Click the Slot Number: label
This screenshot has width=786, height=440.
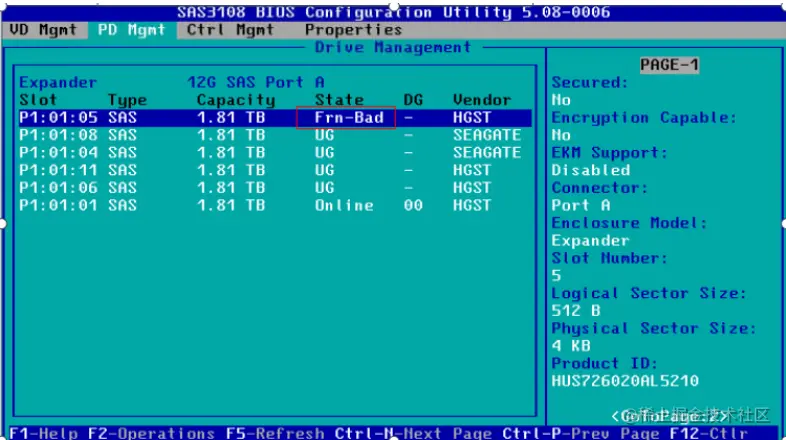(609, 258)
